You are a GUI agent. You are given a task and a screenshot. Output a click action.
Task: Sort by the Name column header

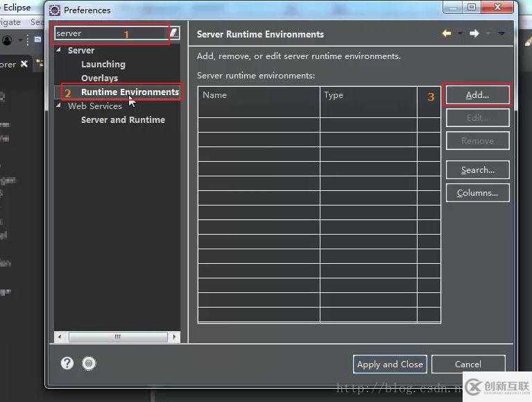tap(259, 95)
